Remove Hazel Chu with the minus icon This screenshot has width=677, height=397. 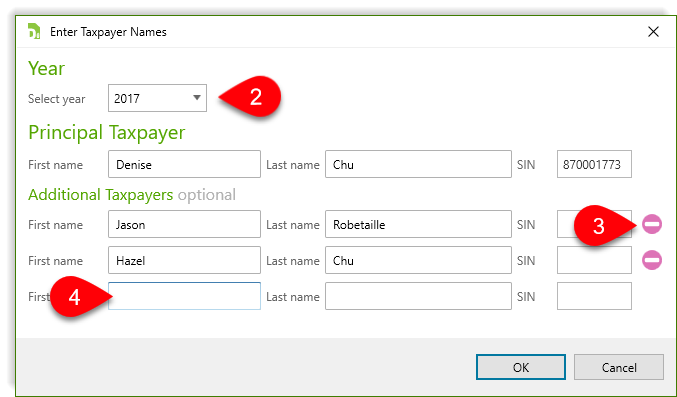point(652,260)
